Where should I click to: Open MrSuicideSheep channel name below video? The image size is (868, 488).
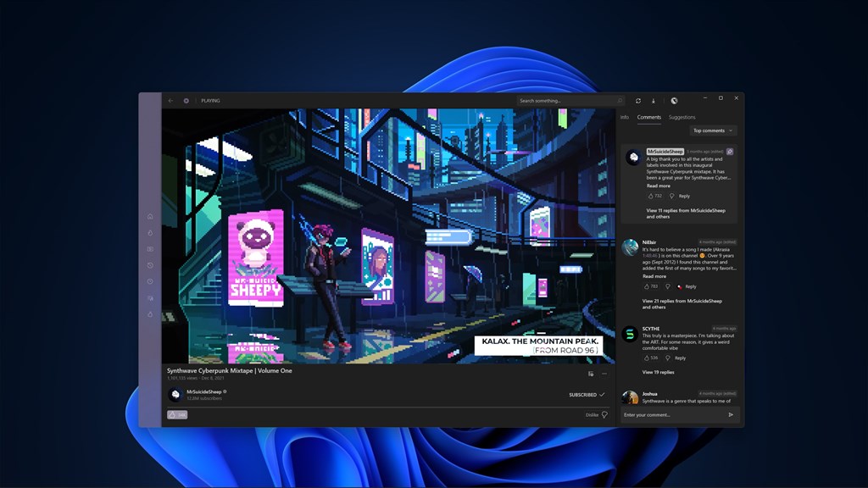point(203,391)
